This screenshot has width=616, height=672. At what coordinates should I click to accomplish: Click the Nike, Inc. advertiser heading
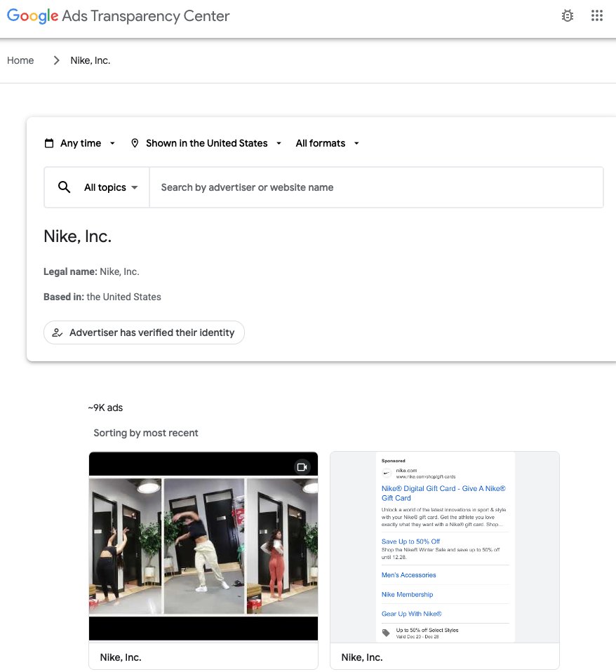coord(78,236)
